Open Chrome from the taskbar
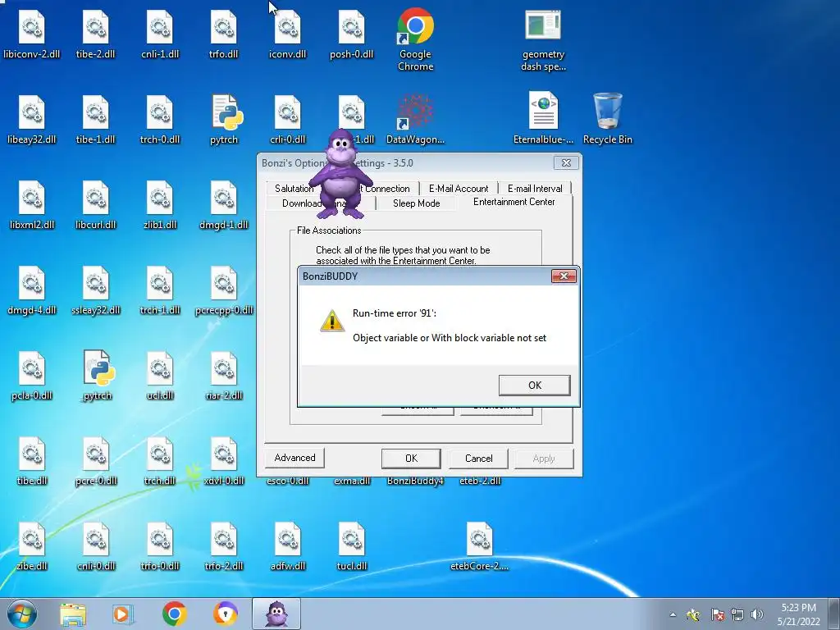Viewport: 840px width, 630px height. tap(174, 614)
